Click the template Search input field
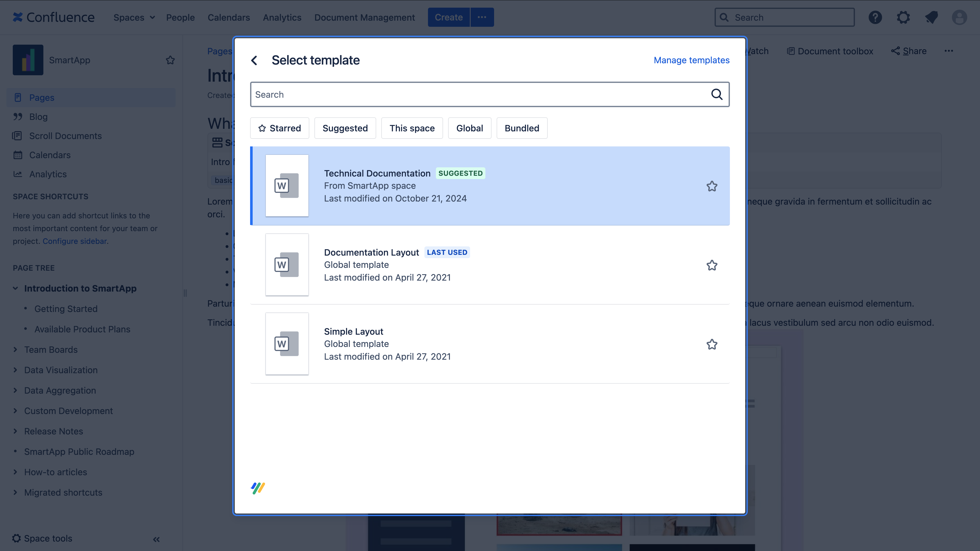 (x=479, y=94)
